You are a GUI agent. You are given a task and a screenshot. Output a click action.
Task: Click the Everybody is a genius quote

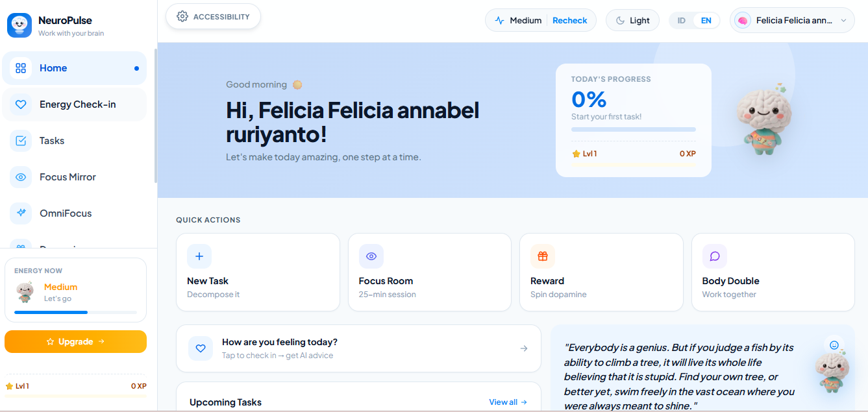(679, 377)
